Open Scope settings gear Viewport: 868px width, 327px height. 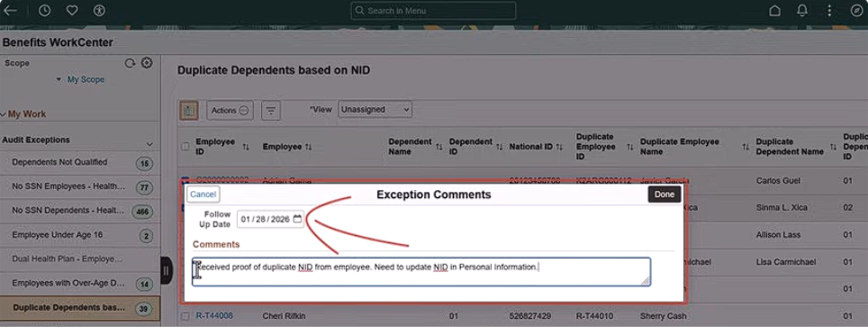click(x=147, y=63)
